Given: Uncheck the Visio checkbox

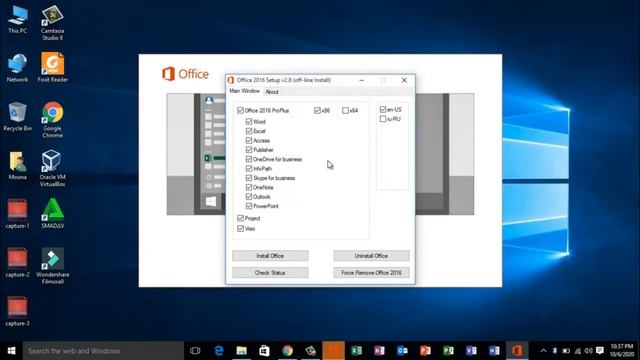Looking at the screenshot, I should (x=240, y=229).
